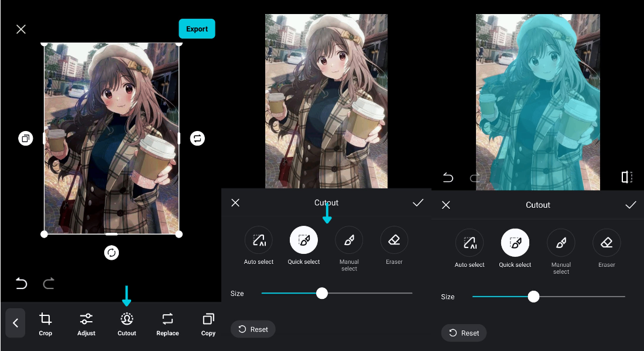
Task: Undo the selection in the right screen
Action: 448,177
